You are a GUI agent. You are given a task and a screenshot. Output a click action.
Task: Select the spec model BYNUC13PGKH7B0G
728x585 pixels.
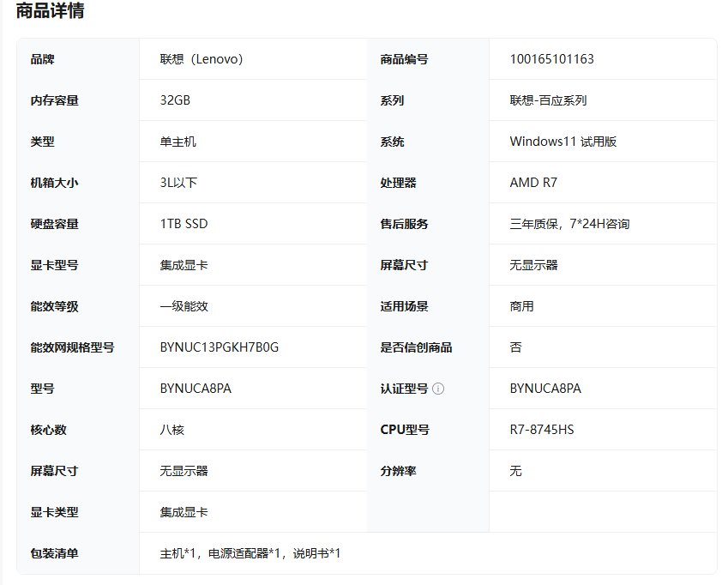220,347
